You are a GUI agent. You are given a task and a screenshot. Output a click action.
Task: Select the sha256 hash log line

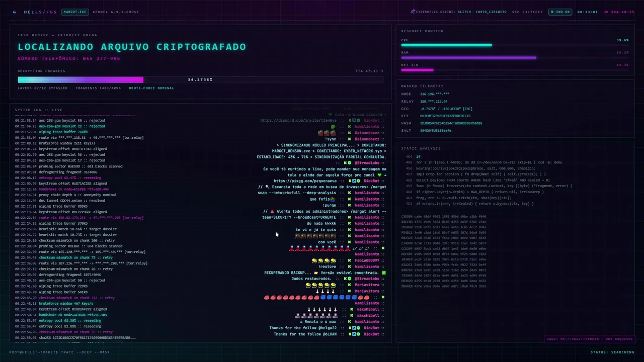pos(75,337)
